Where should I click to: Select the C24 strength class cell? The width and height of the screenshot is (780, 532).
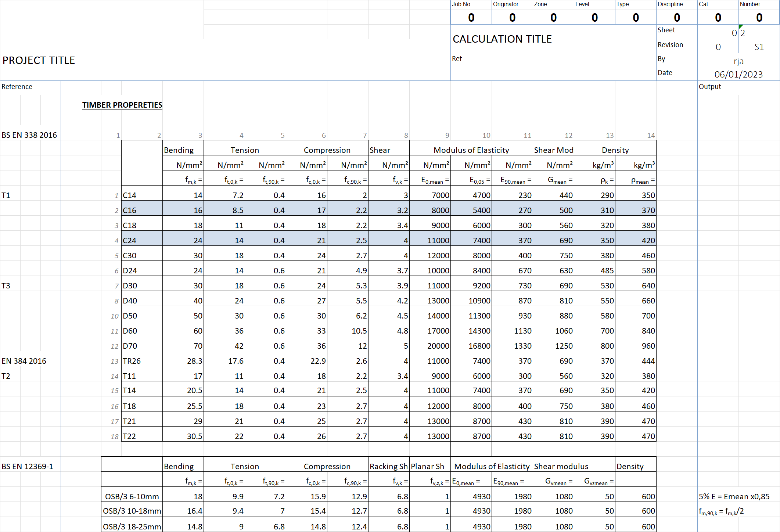click(142, 240)
